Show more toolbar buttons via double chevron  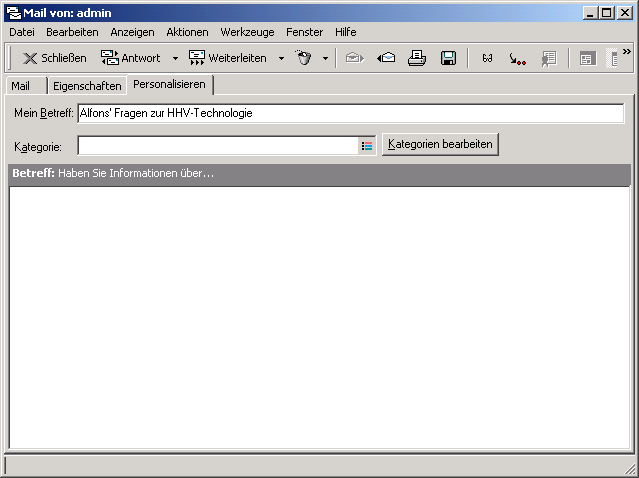[x=626, y=51]
